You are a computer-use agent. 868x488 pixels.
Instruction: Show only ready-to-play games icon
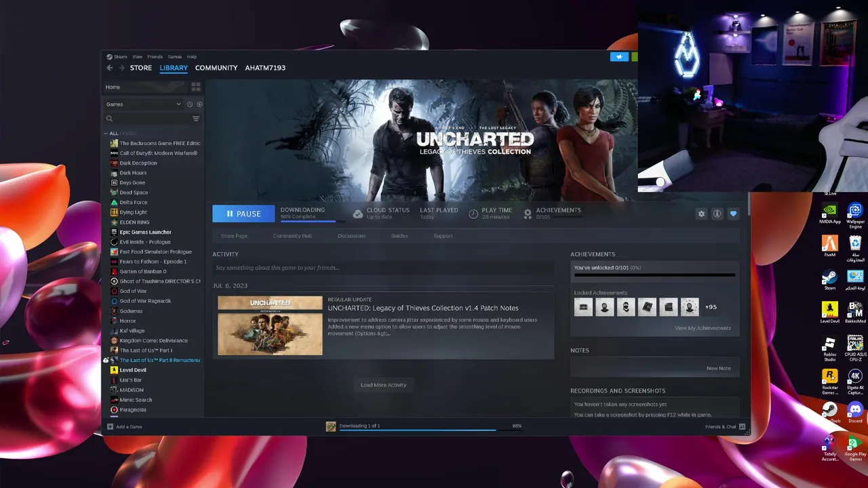pyautogui.click(x=199, y=104)
